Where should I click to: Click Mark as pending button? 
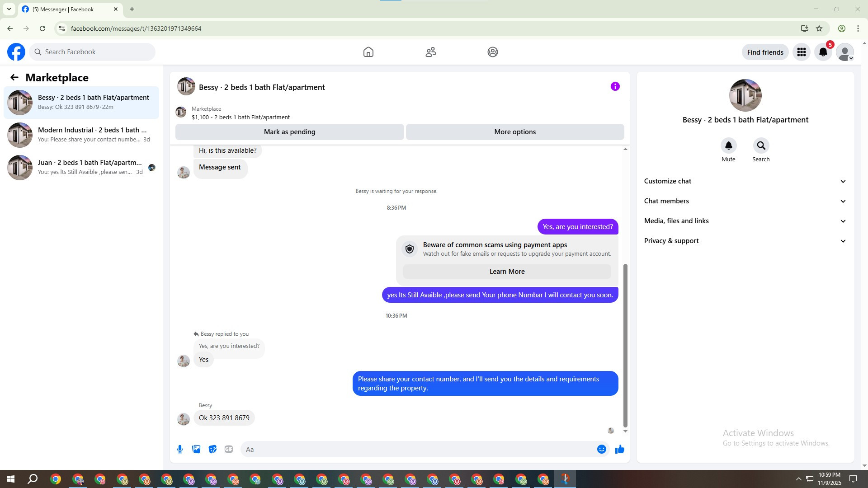[x=290, y=132]
